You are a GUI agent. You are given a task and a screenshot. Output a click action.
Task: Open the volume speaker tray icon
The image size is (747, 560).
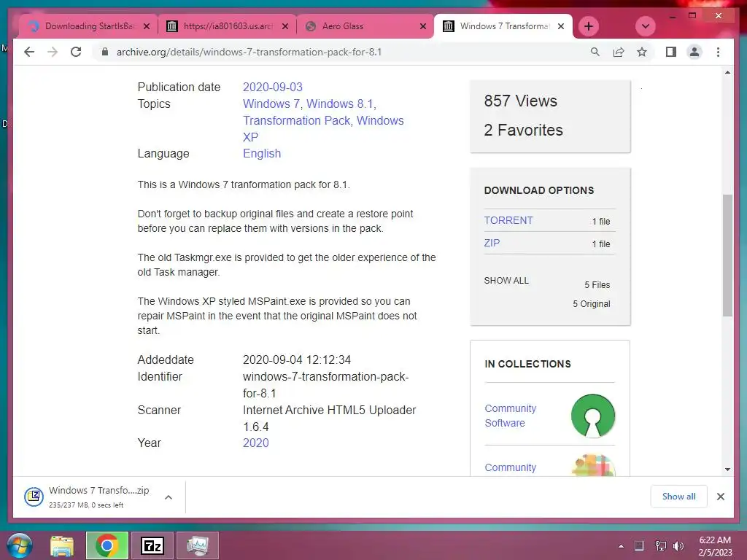pos(678,546)
